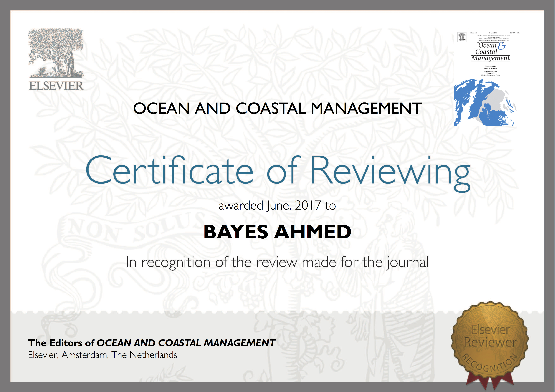555x392 pixels.
Task: Select Elsevier, Amsterdam, The Netherlands text
Action: click(x=103, y=355)
